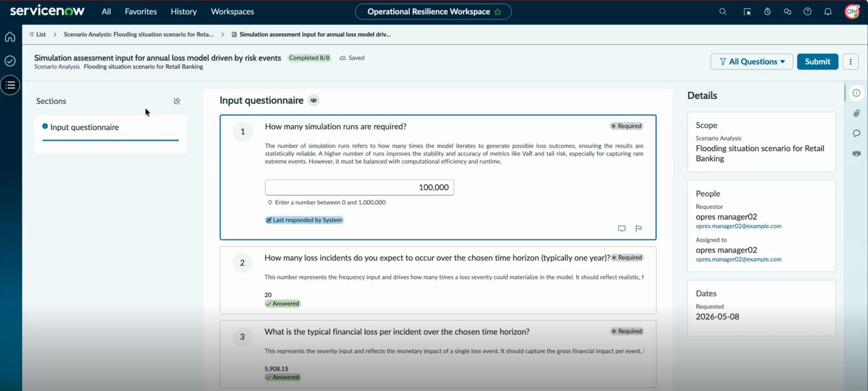Image resolution: width=868 pixels, height=391 pixels.
Task: Flag question 1
Action: coord(638,228)
